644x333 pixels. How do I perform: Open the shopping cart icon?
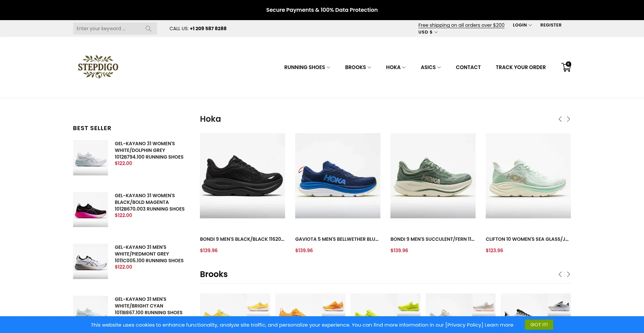(x=566, y=67)
